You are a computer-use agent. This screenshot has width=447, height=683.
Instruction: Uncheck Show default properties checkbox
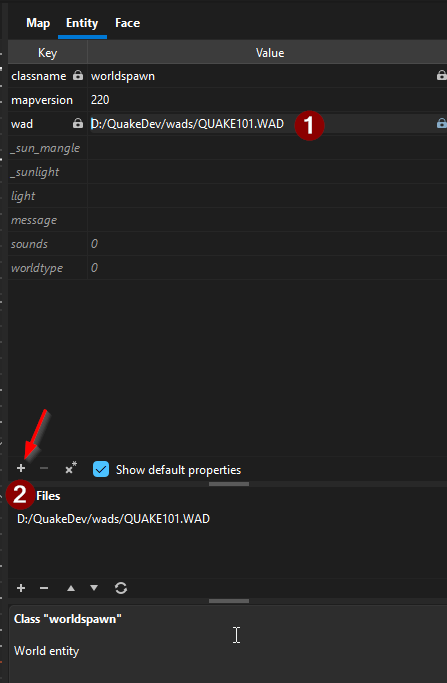[101, 469]
